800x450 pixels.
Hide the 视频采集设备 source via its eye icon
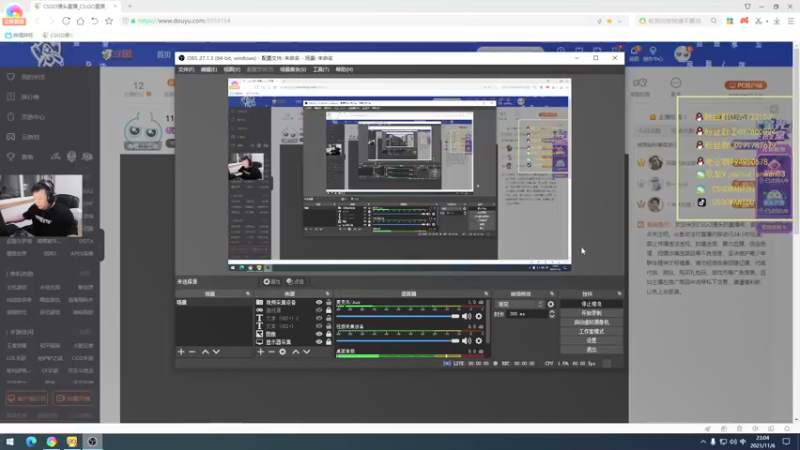pos(319,303)
